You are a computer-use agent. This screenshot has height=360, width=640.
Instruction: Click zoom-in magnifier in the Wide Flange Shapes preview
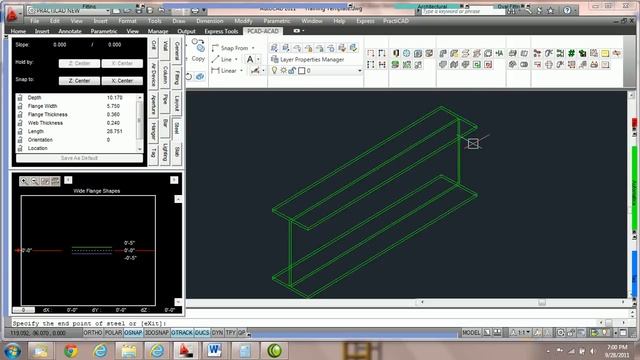[x=24, y=181]
